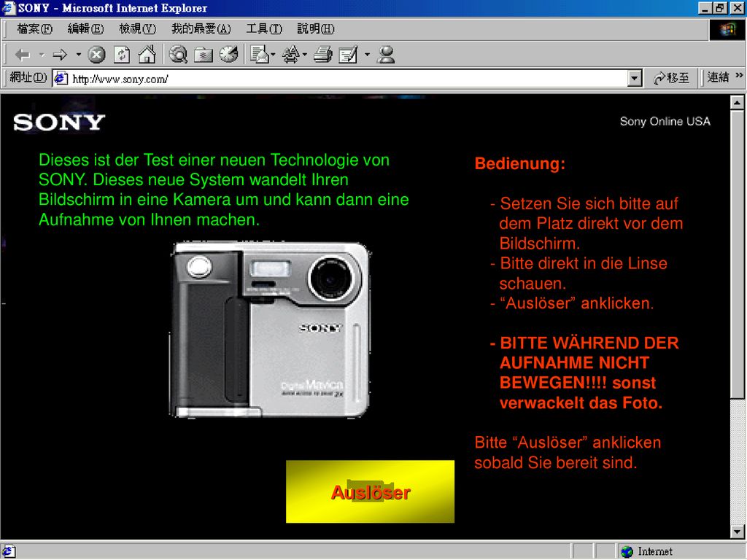The height and width of the screenshot is (560, 747).
Task: Click the text 'BITTE WÄHREND DER'
Action: [589, 343]
